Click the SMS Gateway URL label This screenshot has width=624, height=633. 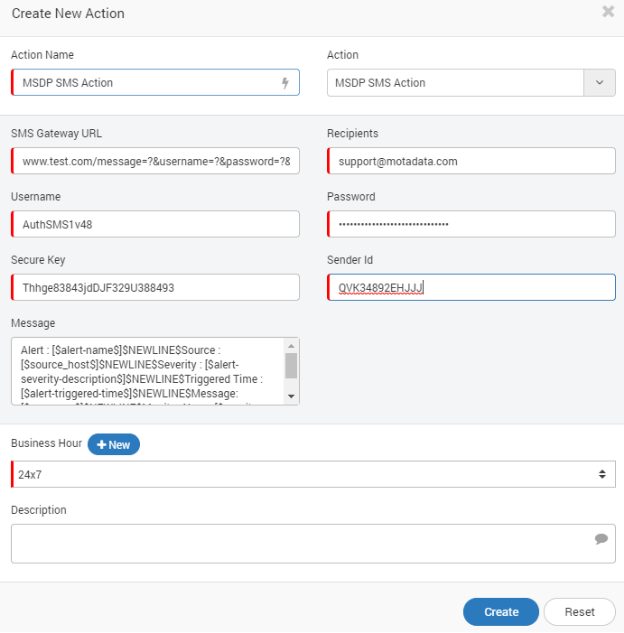(57, 133)
